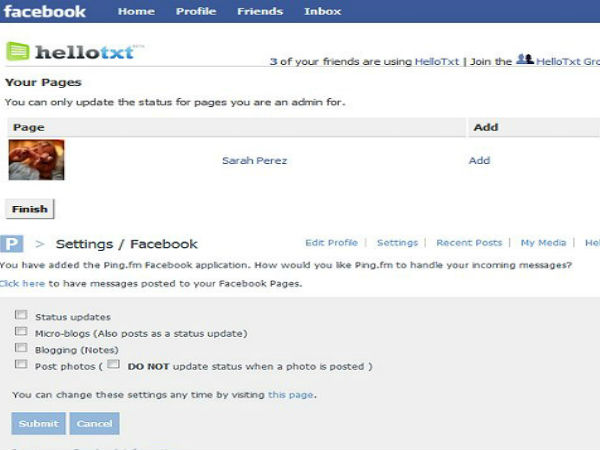Toggle the Post photos checkbox
This screenshot has width=600, height=450.
pyautogui.click(x=21, y=364)
